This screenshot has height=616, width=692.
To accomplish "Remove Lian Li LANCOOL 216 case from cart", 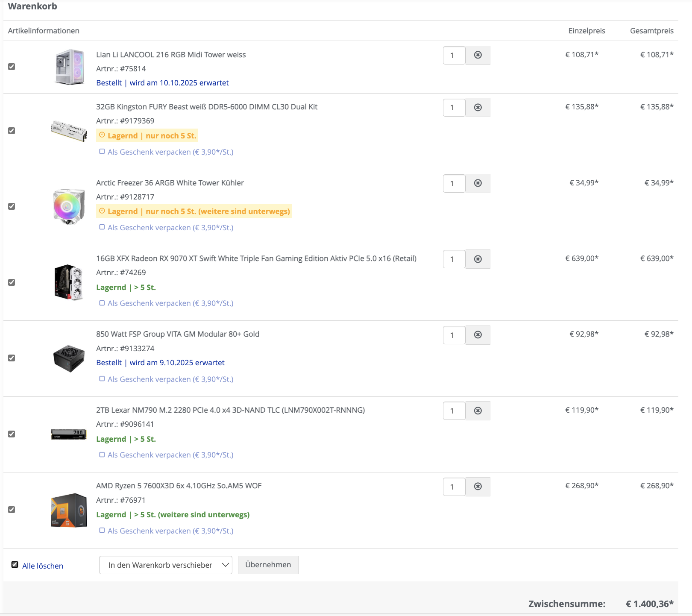I will click(x=478, y=55).
